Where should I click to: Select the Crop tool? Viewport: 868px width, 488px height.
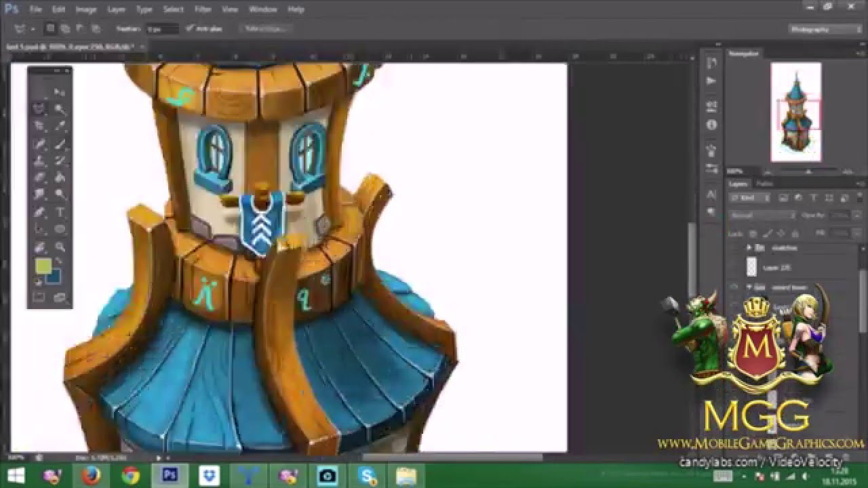39,126
